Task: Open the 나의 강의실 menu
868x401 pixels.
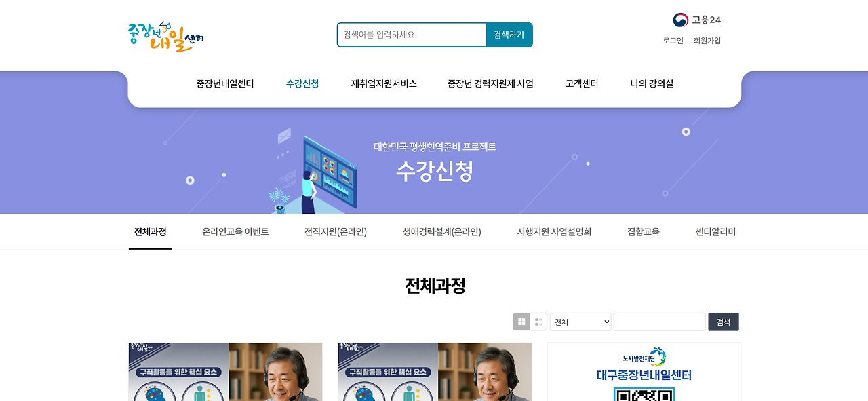Action: pos(652,84)
